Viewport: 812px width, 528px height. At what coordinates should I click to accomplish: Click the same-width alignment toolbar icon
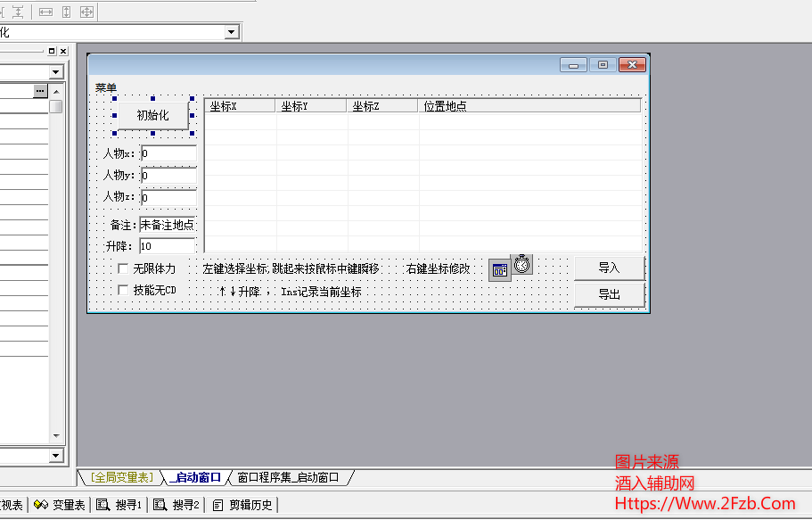pos(45,12)
